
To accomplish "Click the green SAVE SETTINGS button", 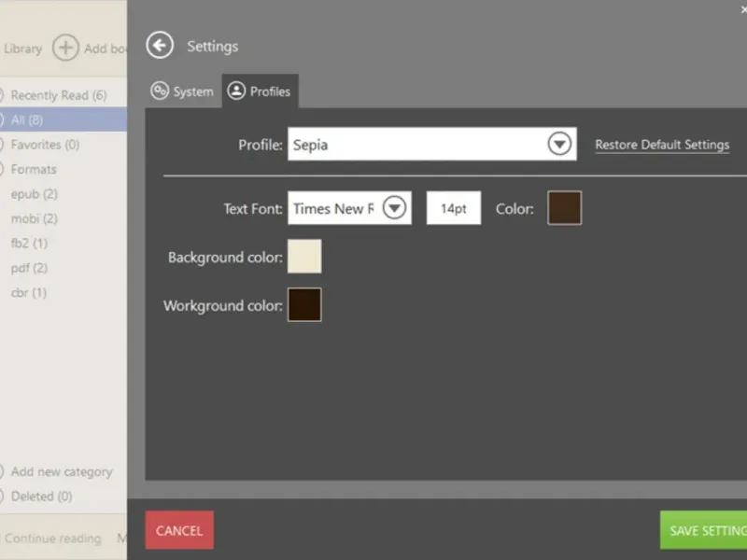I will coord(704,530).
